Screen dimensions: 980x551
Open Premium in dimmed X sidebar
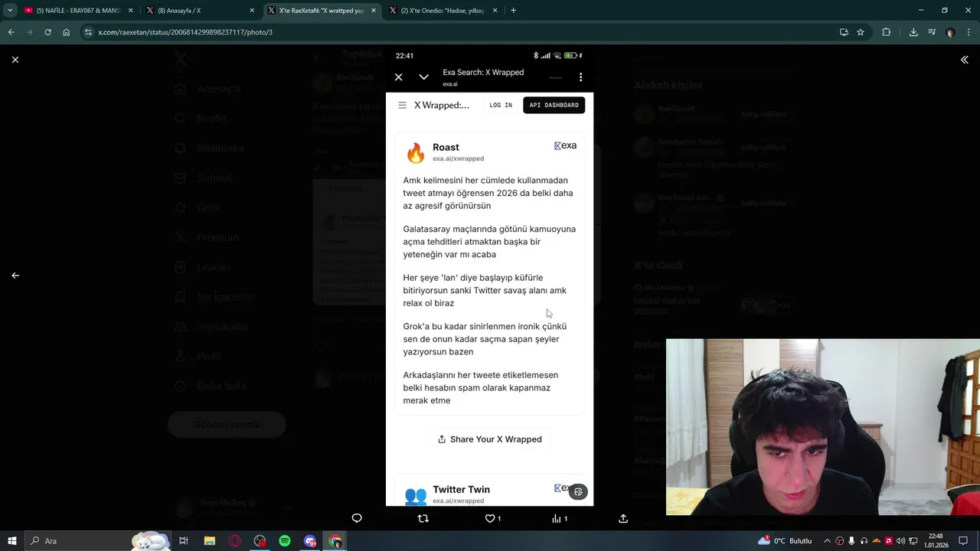click(x=207, y=237)
